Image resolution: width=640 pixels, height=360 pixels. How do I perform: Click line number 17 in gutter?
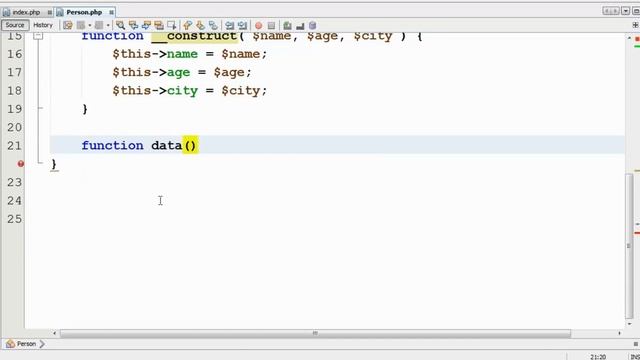click(14, 72)
